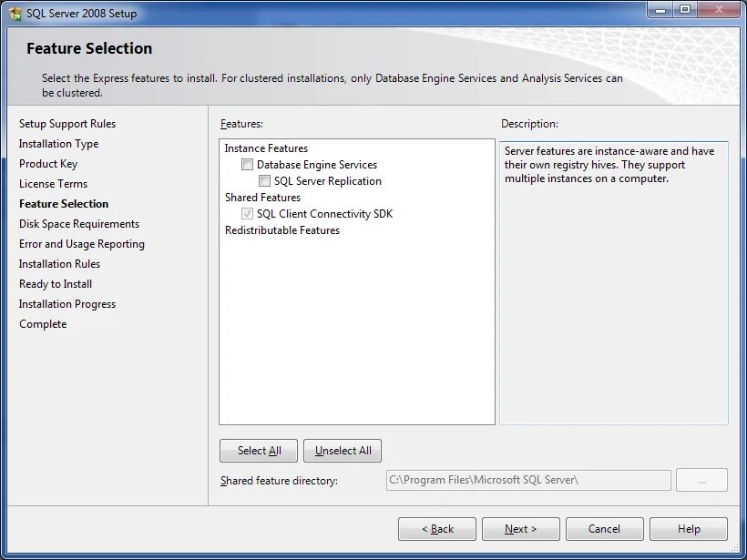Image resolution: width=747 pixels, height=560 pixels.
Task: Click the SQL Server Setup title bar icon
Action: click(x=15, y=14)
